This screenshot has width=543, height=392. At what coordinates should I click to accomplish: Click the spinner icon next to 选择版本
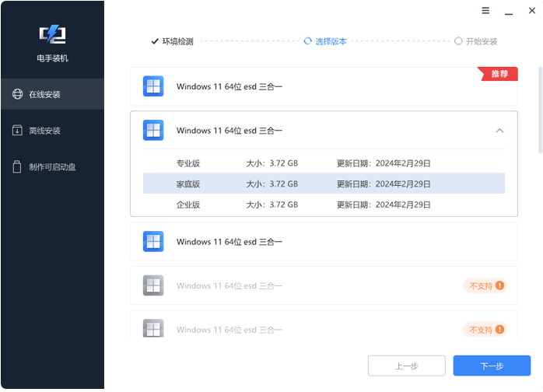(x=307, y=41)
